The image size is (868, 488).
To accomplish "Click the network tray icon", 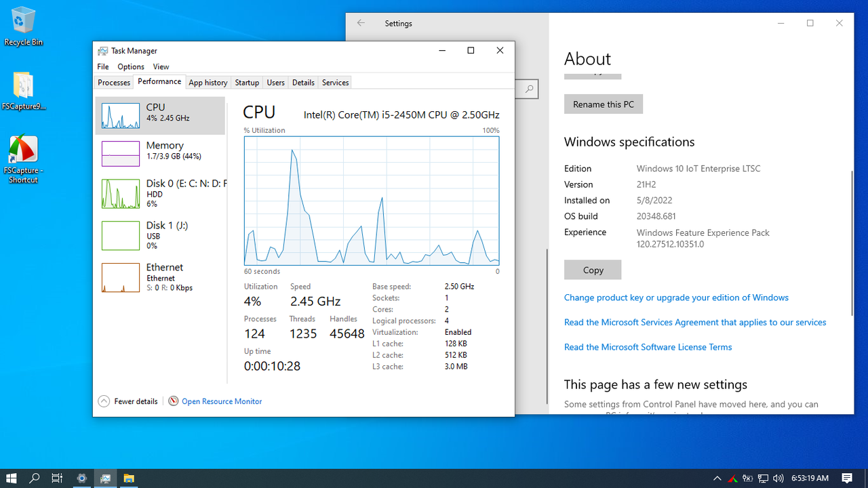I will (x=763, y=479).
